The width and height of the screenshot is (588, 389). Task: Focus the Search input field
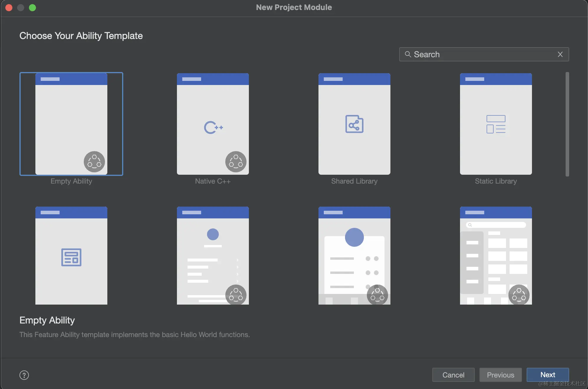484,54
